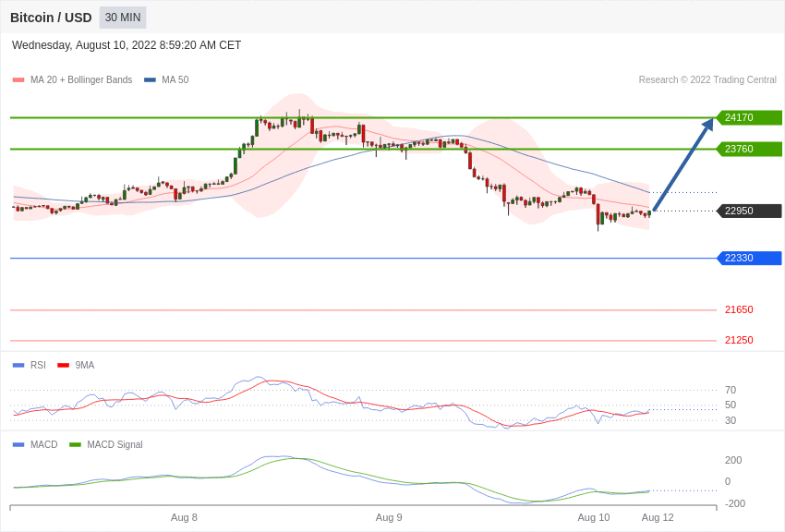This screenshot has height=532, width=785.
Task: Click the 30 MIN timeframe badge
Action: 123,18
